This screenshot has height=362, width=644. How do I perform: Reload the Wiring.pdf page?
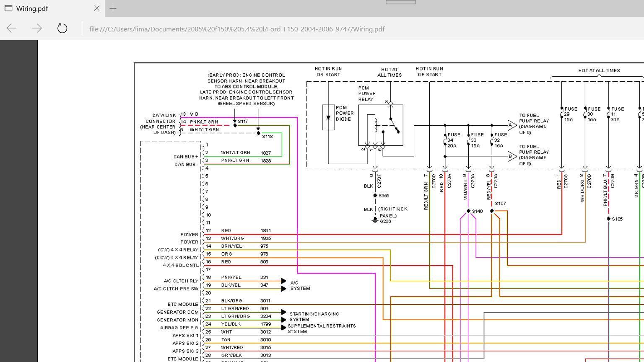click(62, 28)
